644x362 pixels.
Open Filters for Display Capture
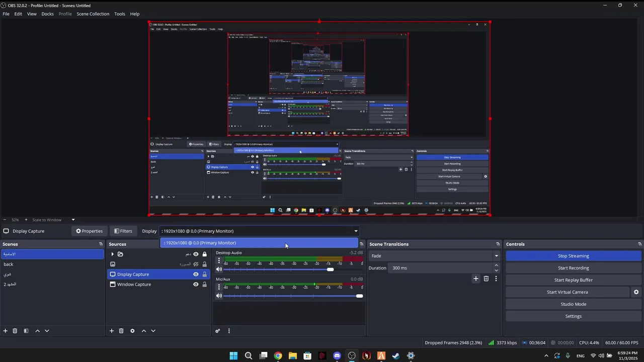(123, 231)
